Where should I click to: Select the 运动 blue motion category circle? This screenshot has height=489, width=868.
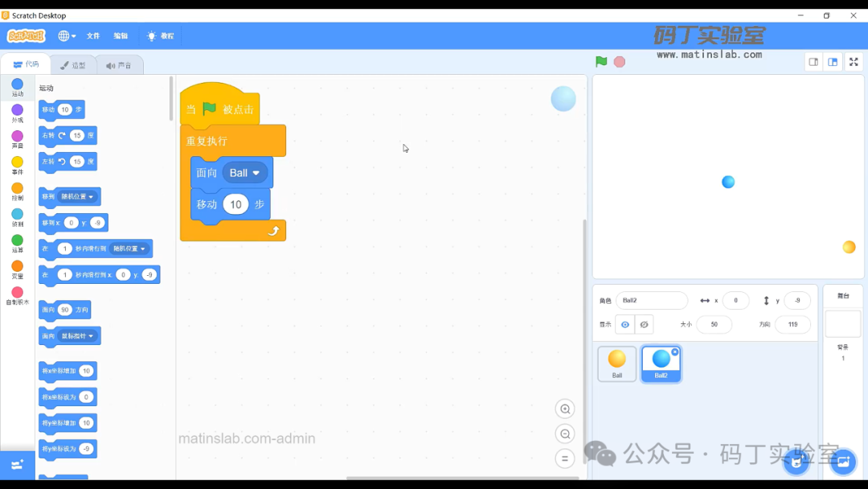pos(17,84)
